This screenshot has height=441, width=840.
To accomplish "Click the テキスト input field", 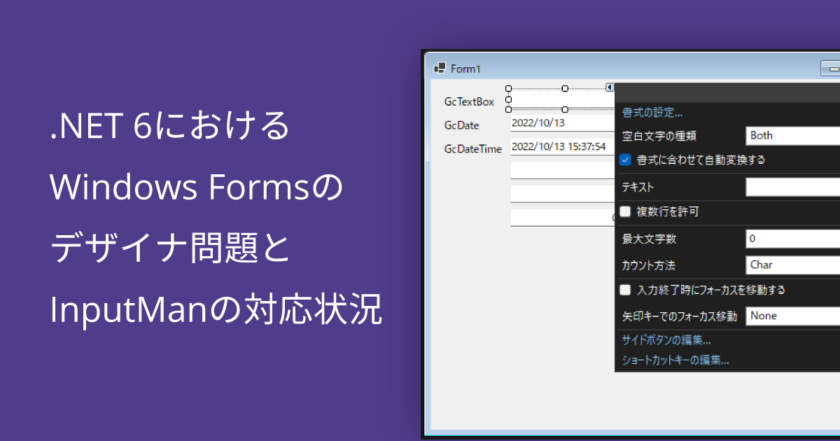I will tap(792, 187).
